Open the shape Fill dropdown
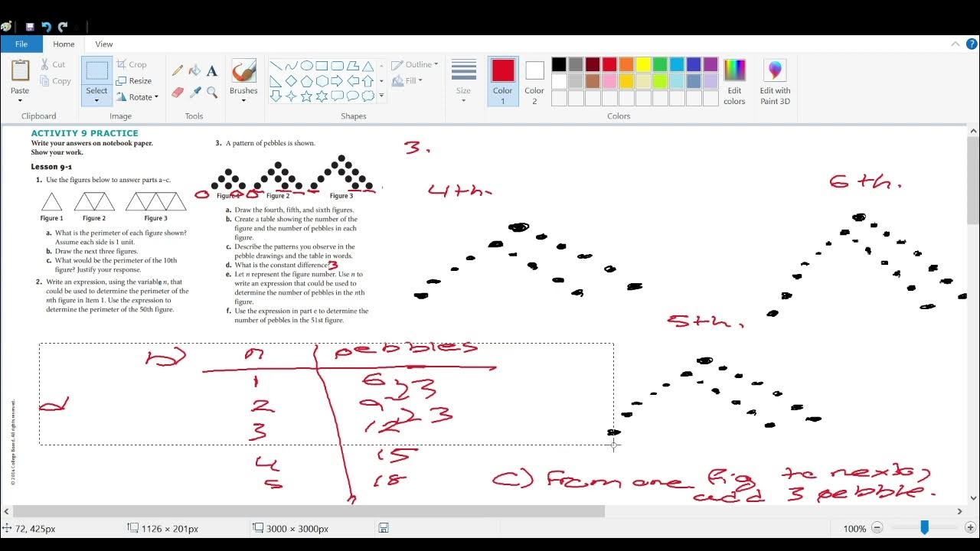 click(x=407, y=80)
